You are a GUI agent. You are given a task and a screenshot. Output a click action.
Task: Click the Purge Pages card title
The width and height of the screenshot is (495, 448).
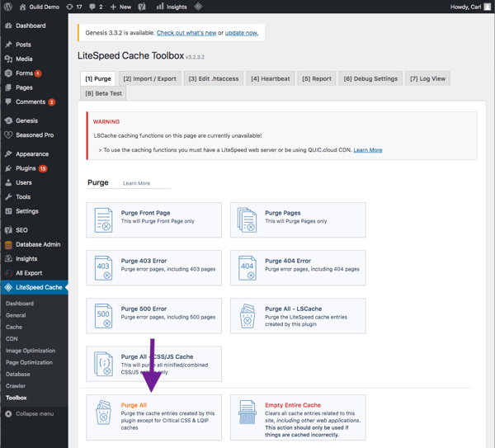(x=283, y=213)
